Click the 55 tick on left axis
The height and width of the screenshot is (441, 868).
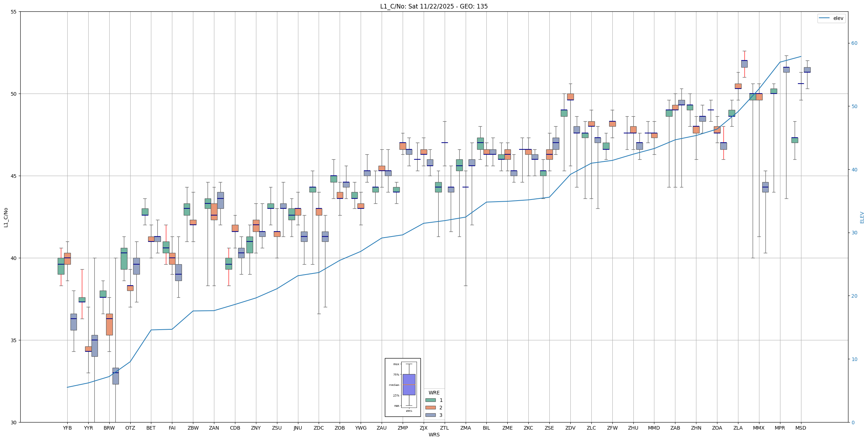click(14, 12)
